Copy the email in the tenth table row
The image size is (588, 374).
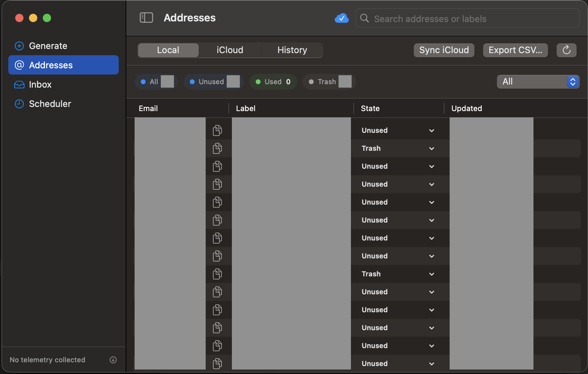pos(217,292)
